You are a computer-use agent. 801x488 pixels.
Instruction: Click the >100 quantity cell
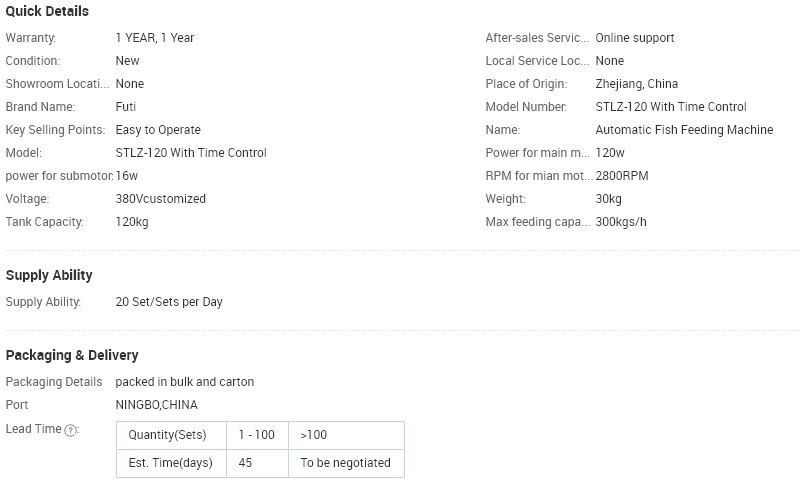point(346,435)
